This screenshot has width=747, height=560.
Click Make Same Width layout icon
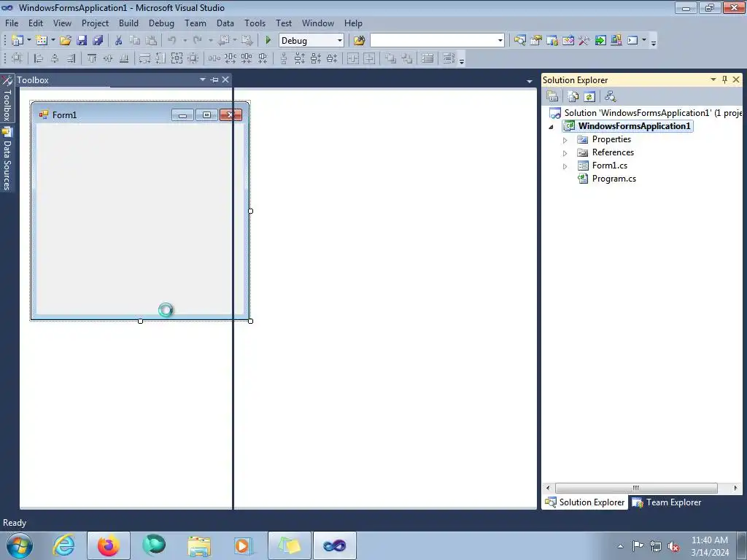coord(144,58)
